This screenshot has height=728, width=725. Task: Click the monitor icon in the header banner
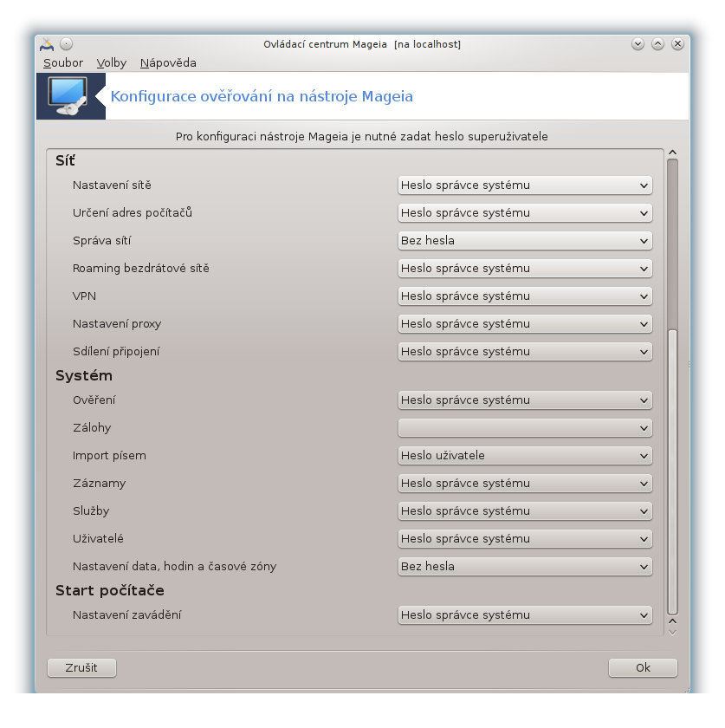(x=68, y=96)
